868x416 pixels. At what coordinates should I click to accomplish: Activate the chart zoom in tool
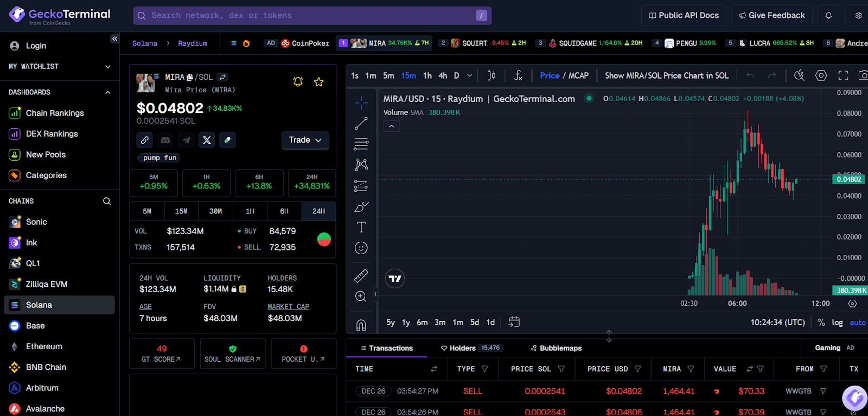tap(361, 297)
